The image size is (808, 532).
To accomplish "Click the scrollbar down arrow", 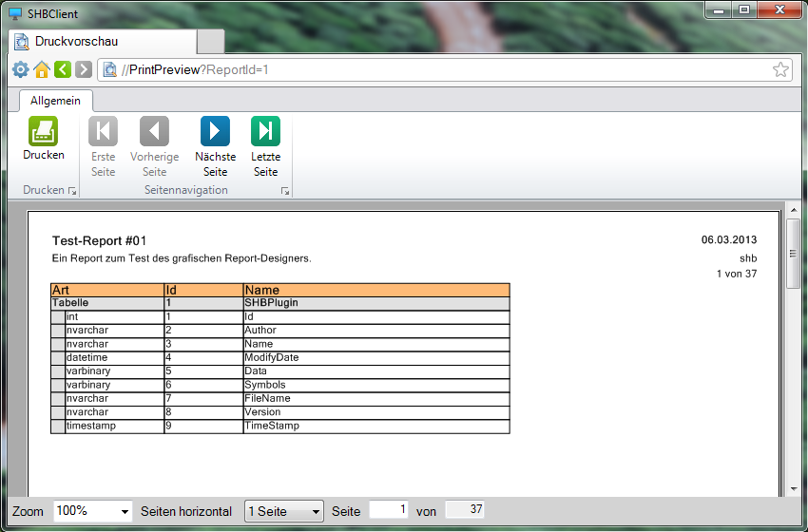I will coord(794,489).
